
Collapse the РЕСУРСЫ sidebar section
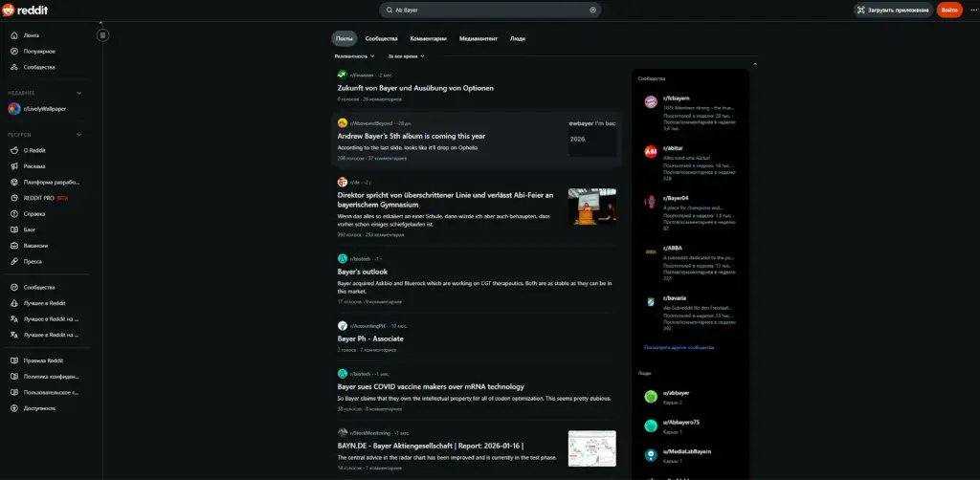(x=78, y=134)
